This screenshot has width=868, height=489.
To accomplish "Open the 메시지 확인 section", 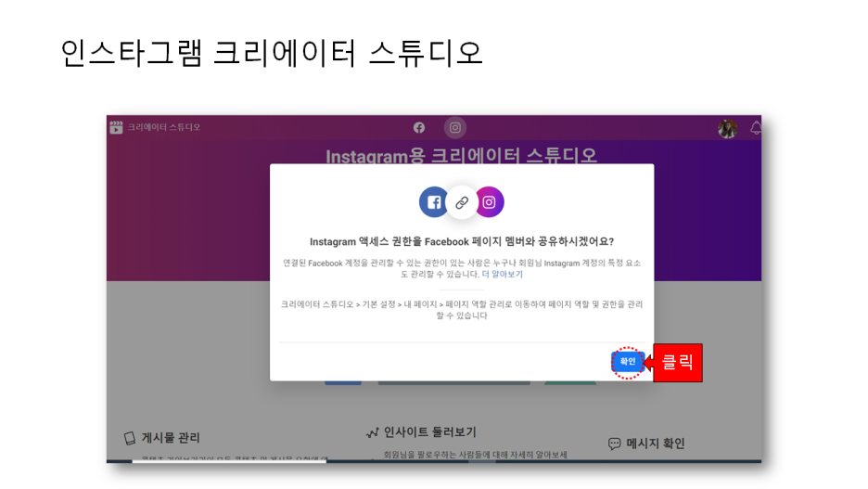I will coord(656,443).
